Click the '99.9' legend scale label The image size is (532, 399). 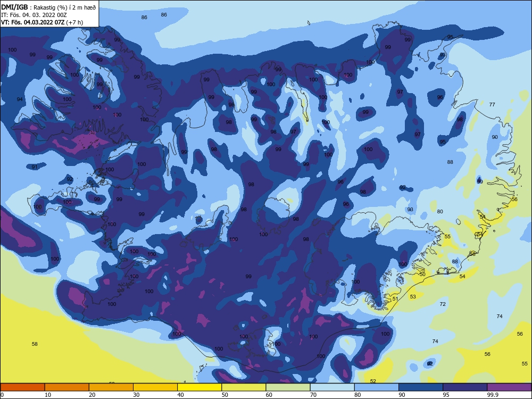493,395
